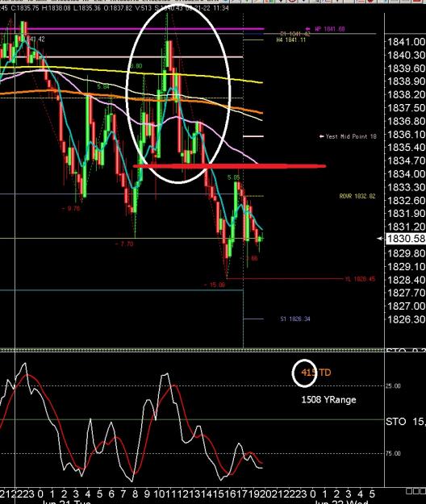The image size is (426, 504).
Task: Click the O:1837.82 open value in header
Action: [x=118, y=8]
